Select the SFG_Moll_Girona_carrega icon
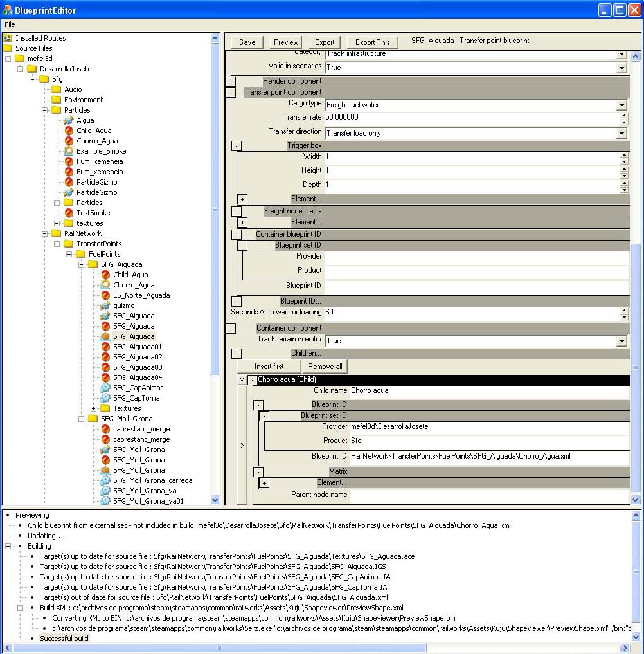The width and height of the screenshot is (644, 654). [105, 480]
